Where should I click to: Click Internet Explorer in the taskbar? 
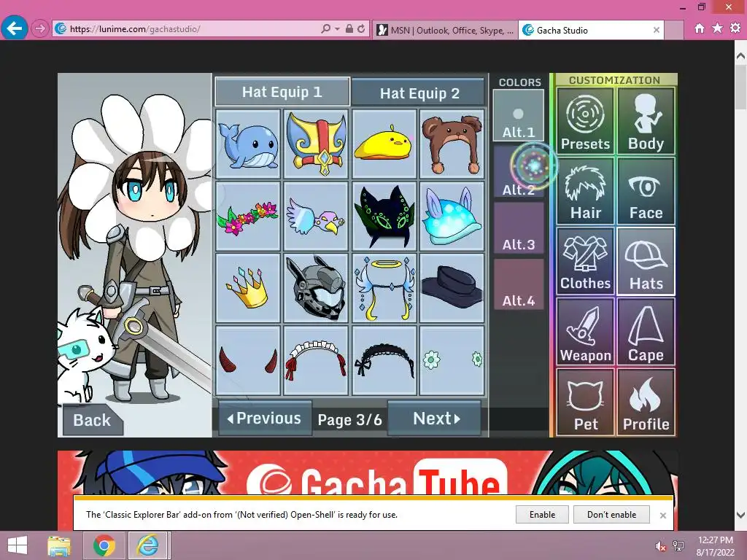click(147, 545)
